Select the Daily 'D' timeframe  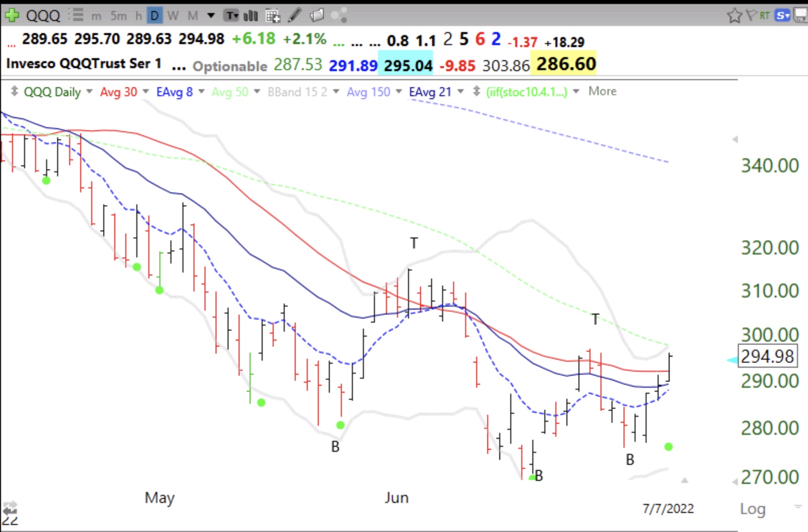[x=154, y=16]
